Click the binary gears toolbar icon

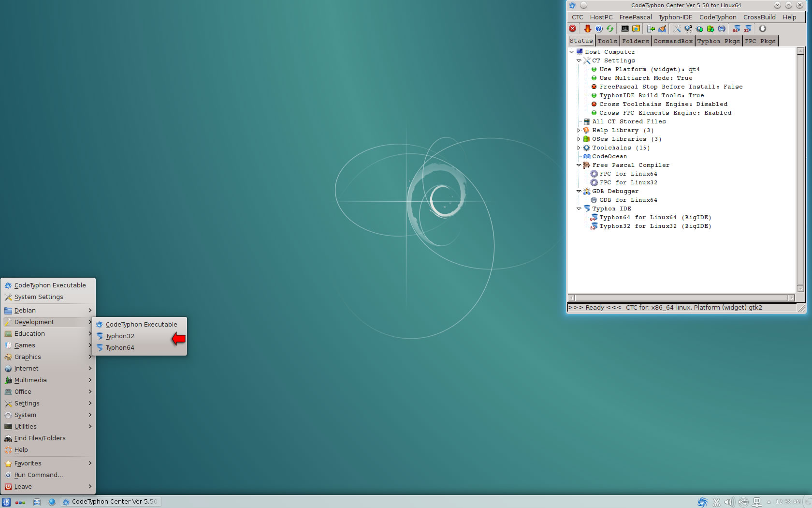pos(688,29)
